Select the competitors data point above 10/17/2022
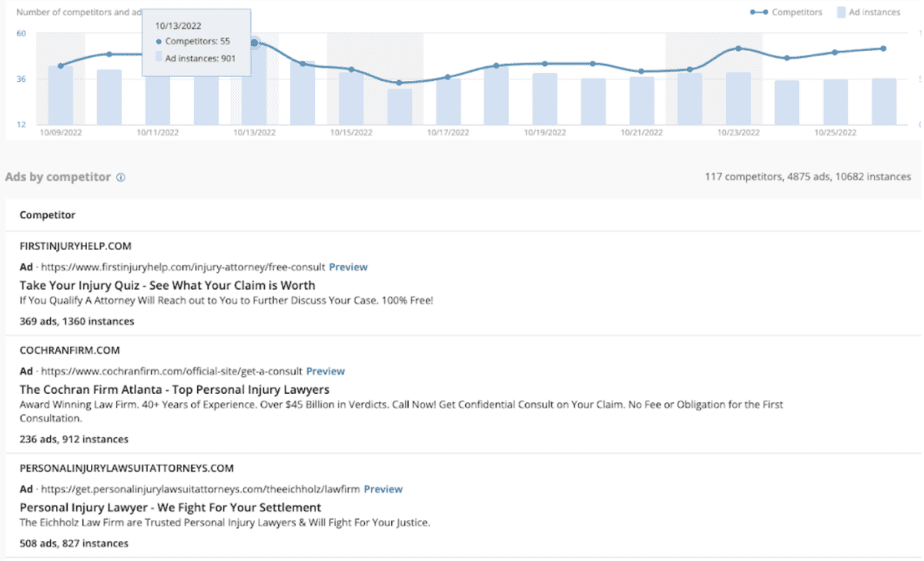The image size is (924, 561). [x=447, y=77]
